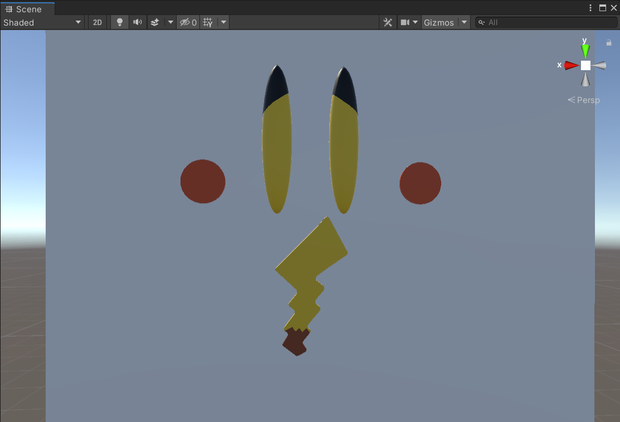Viewport: 620px width, 422px height.
Task: Toggle hidden objects visibility with eye icon
Action: pos(188,23)
